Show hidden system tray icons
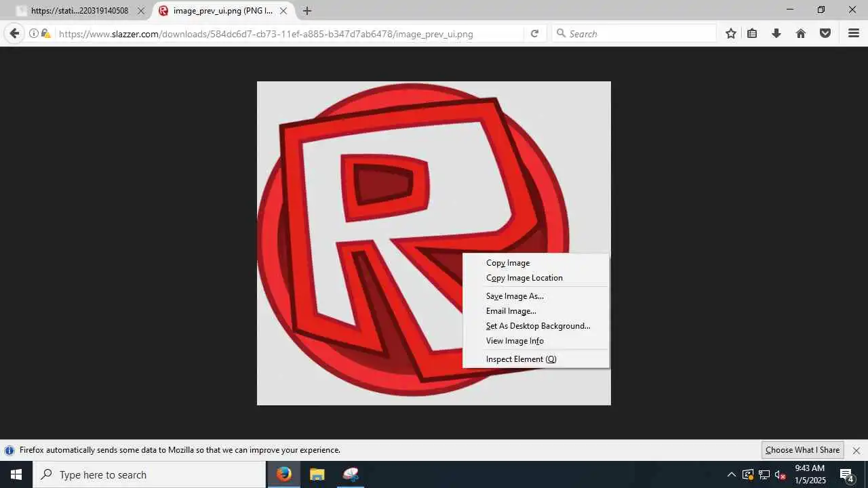Viewport: 868px width, 488px height. [x=731, y=474]
